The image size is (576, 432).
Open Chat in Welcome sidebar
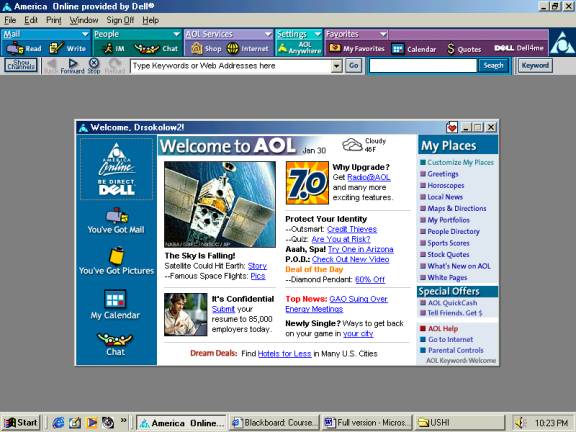pos(115,344)
